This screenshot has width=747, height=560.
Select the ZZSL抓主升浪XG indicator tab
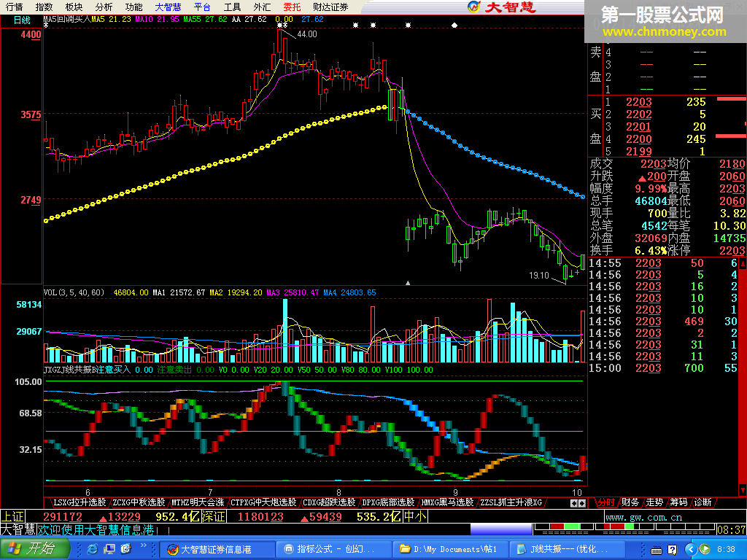pyautogui.click(x=511, y=502)
